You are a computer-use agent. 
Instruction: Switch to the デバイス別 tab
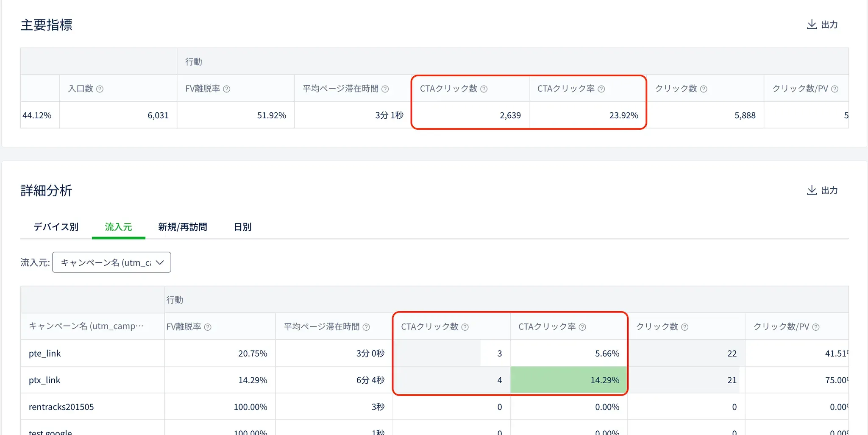(x=56, y=227)
